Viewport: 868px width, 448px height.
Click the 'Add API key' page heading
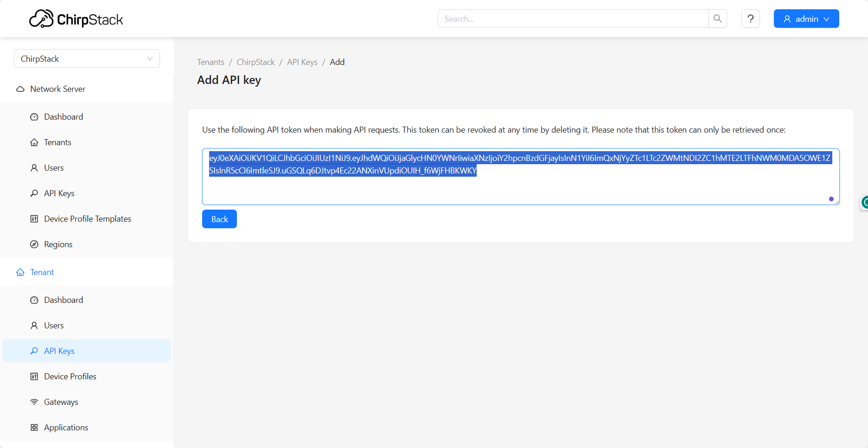click(229, 80)
